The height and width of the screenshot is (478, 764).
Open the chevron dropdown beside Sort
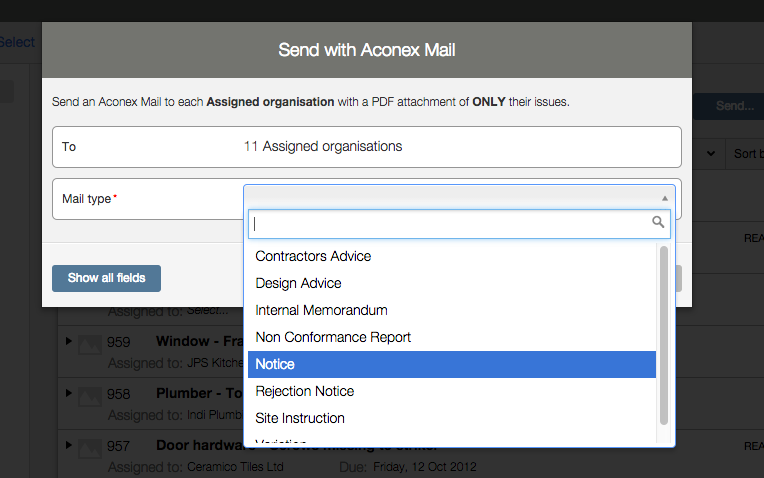click(x=711, y=153)
